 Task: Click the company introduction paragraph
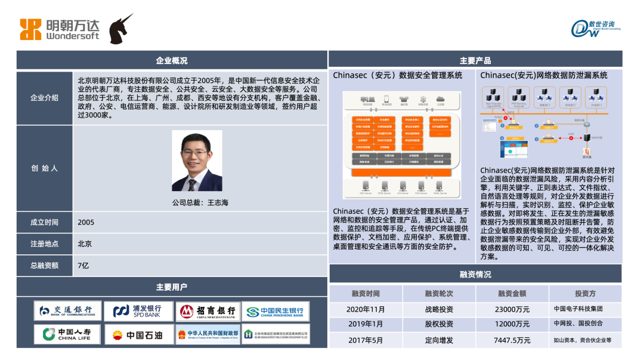click(x=199, y=98)
